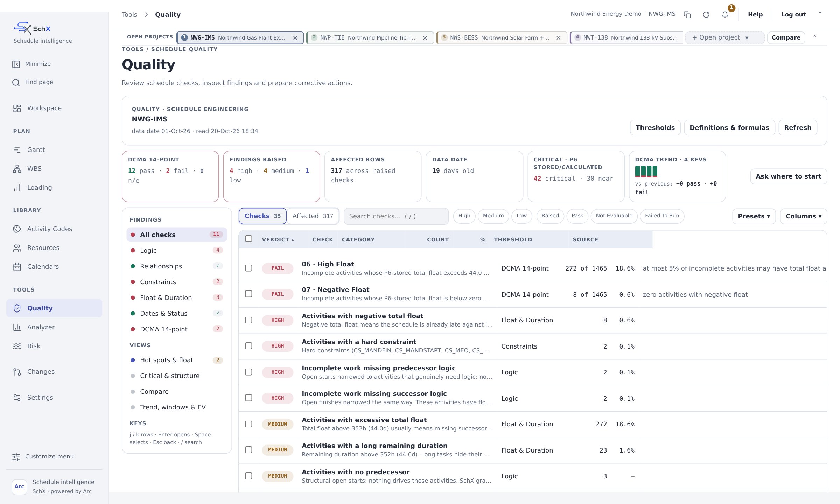Open Settings sliders icon
The image size is (840, 504).
(x=17, y=398)
